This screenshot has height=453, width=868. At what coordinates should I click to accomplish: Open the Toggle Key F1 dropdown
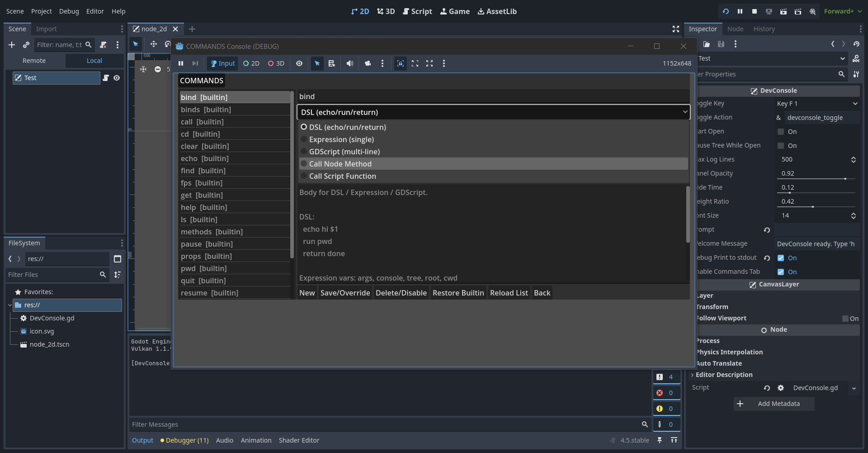[x=816, y=104]
